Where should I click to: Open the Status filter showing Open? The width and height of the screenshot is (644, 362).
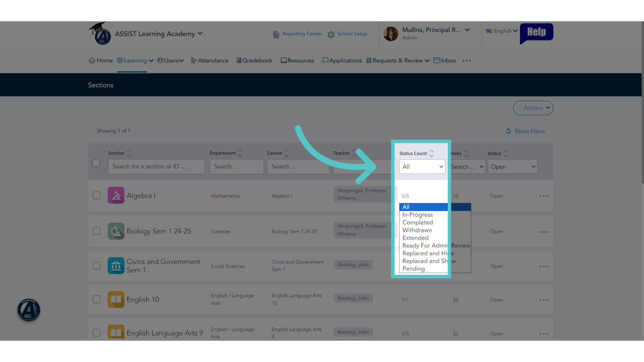coord(513,167)
